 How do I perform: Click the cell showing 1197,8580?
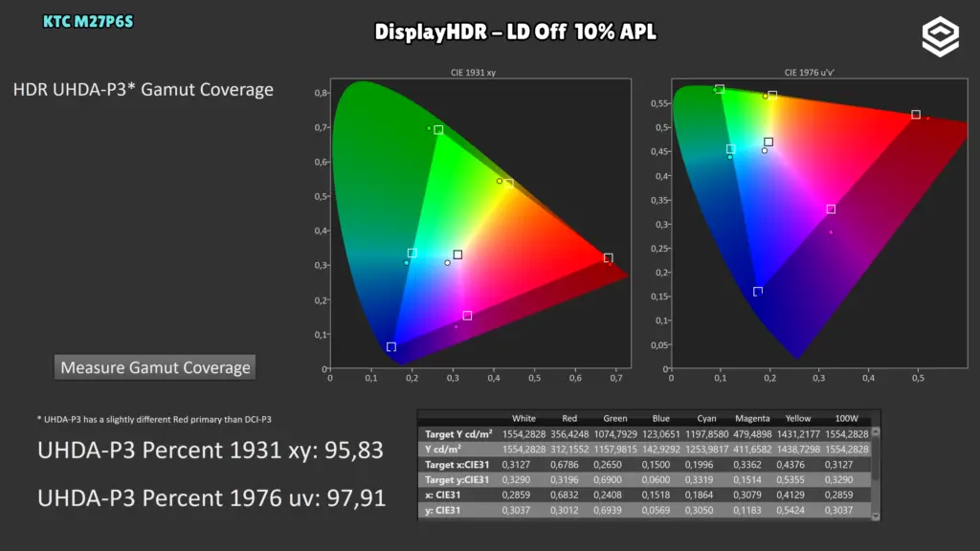click(x=706, y=434)
